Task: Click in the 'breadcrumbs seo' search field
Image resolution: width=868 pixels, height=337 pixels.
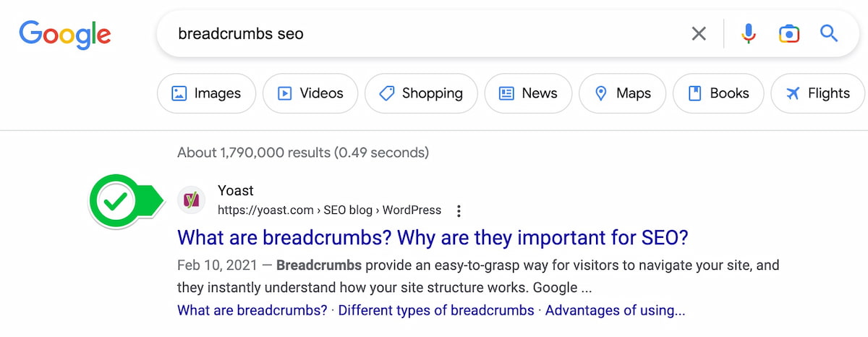Action: [x=420, y=33]
